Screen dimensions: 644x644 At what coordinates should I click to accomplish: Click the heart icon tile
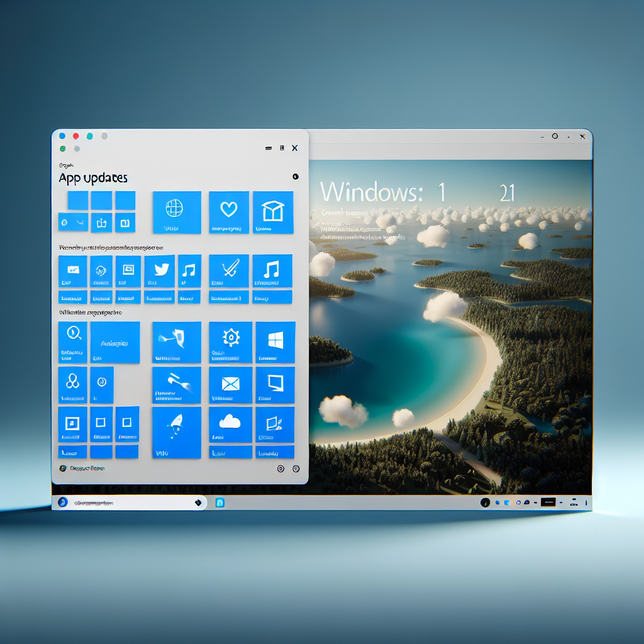(228, 213)
